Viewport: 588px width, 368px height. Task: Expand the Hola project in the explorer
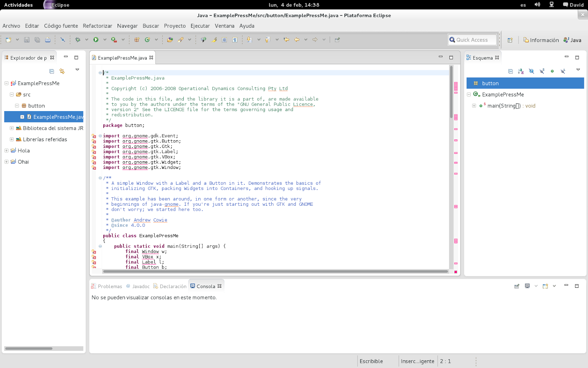6,151
